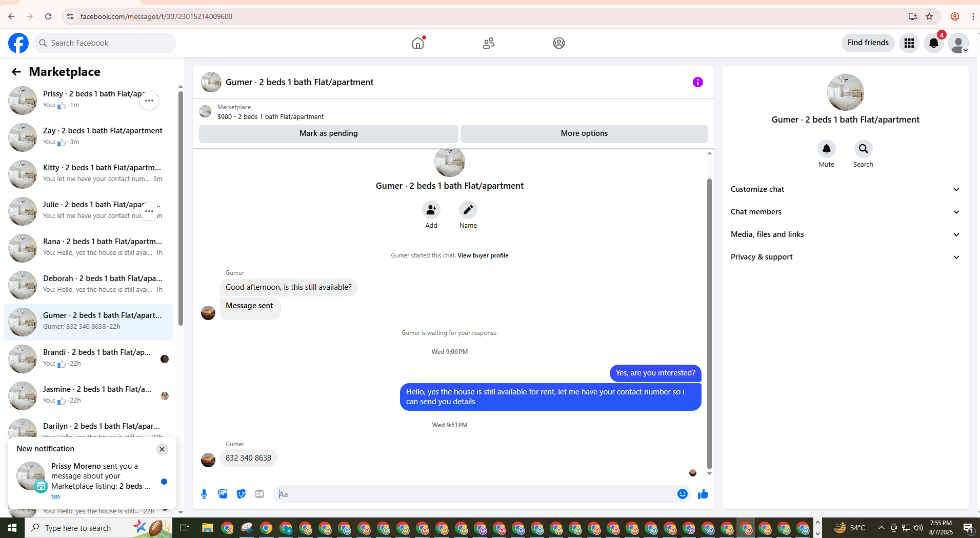Open the taskbar clock and date
The image size is (980, 538).
click(x=941, y=528)
